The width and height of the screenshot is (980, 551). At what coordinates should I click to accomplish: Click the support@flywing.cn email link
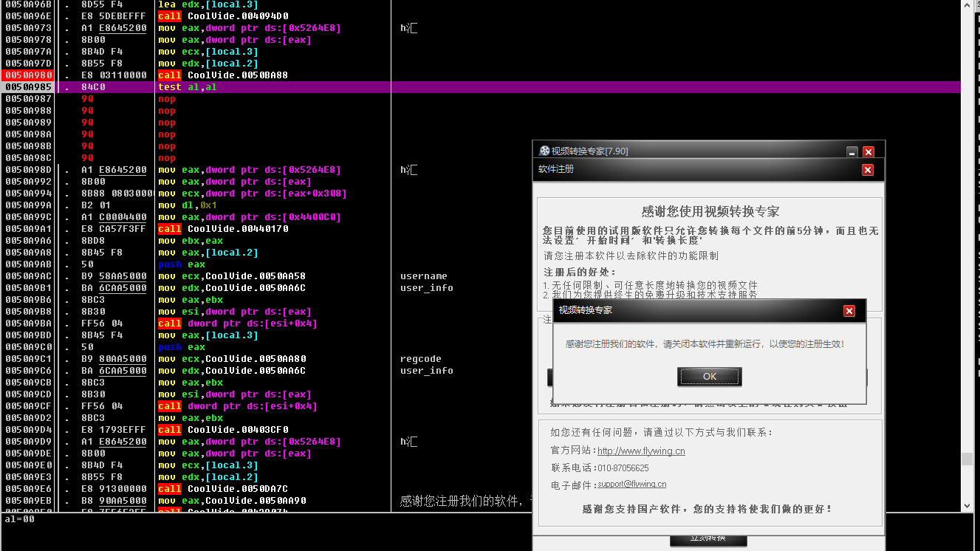(x=632, y=485)
